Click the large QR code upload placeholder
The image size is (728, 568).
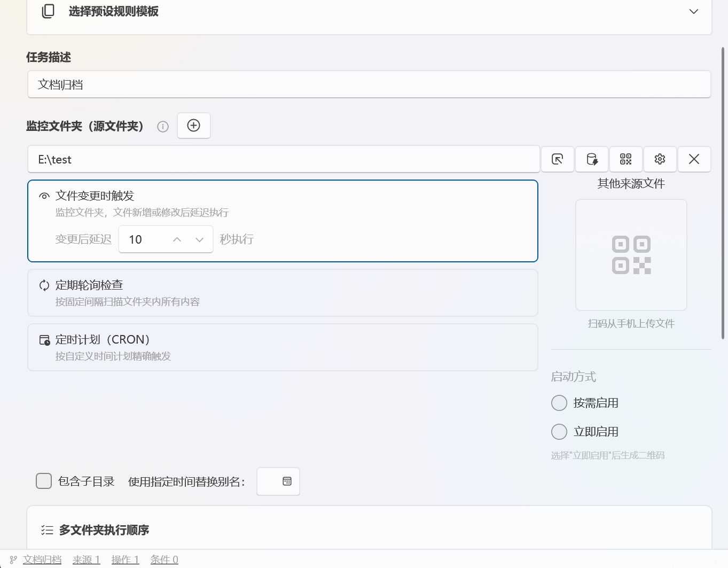coord(631,255)
